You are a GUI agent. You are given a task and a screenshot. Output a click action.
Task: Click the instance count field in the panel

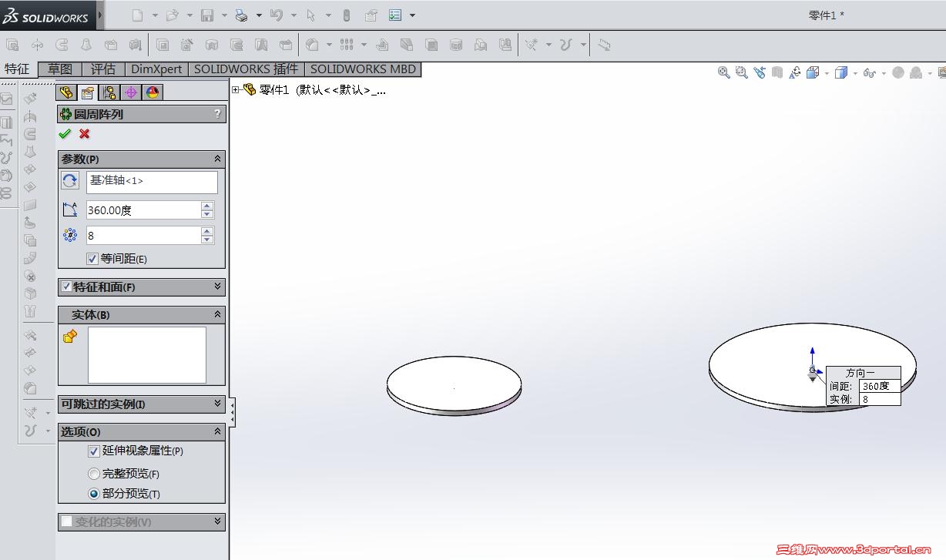[143, 235]
